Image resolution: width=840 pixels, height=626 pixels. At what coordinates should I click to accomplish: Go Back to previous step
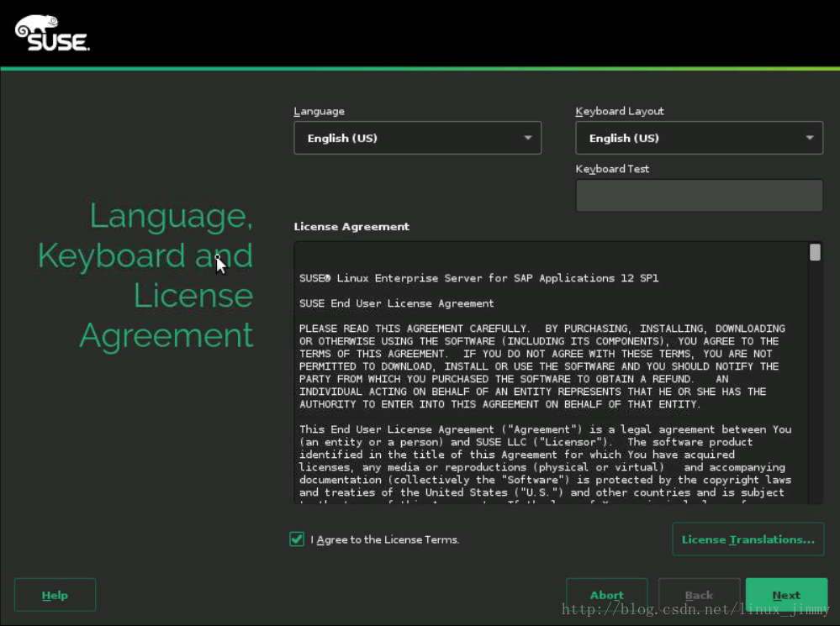click(x=699, y=595)
